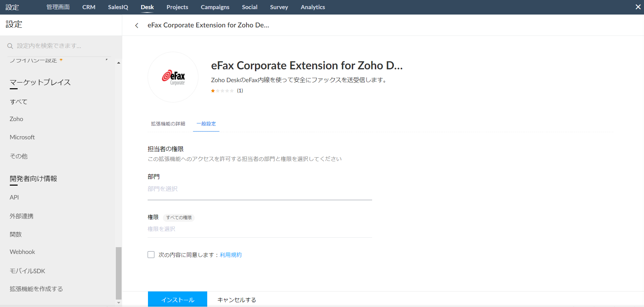Image resolution: width=644 pixels, height=307 pixels.
Task: Switch to Analytics in the top bar
Action: click(x=313, y=7)
